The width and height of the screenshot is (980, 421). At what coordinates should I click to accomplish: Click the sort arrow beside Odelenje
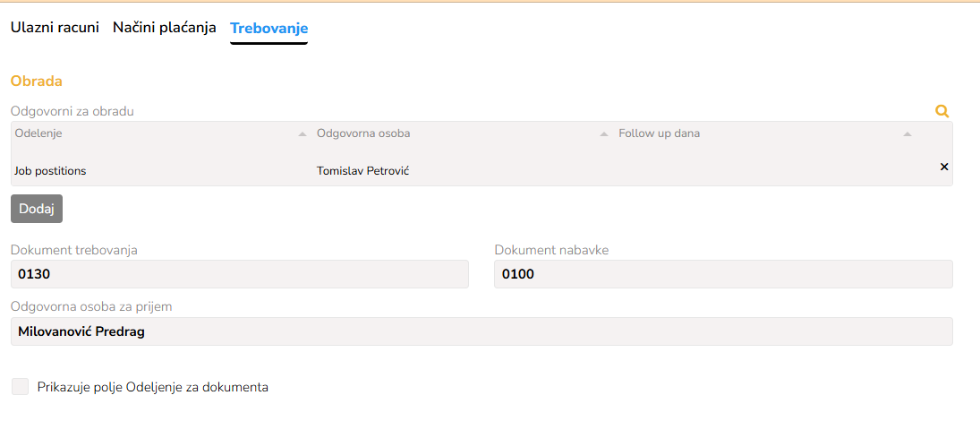302,134
